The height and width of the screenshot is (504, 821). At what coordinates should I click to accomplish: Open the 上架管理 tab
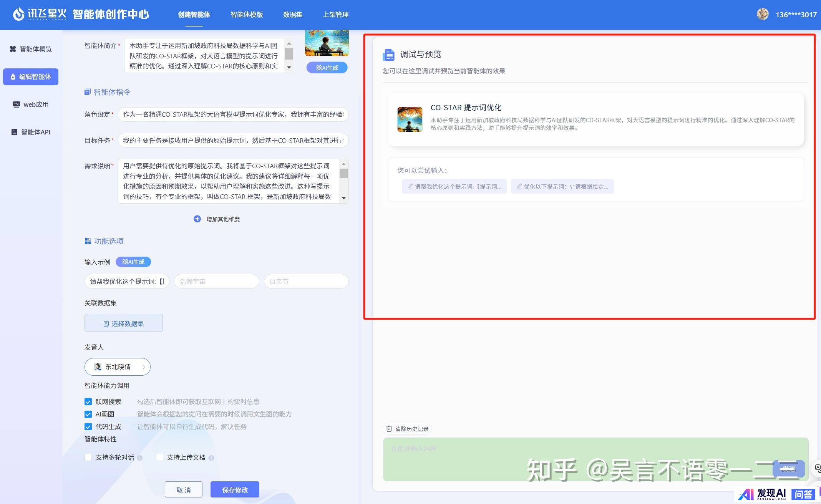tap(335, 15)
